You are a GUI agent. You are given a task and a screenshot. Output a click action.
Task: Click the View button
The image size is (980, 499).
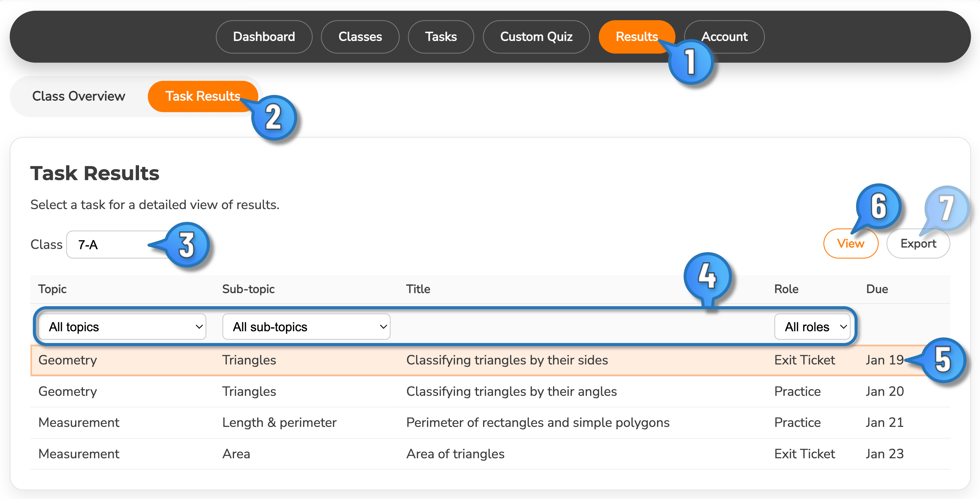(851, 243)
